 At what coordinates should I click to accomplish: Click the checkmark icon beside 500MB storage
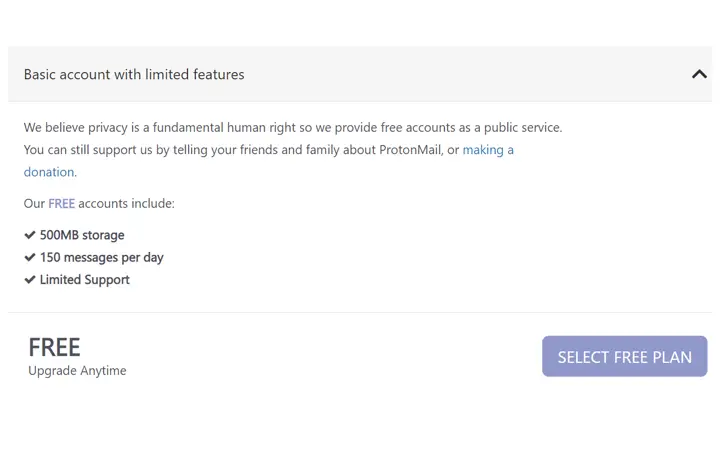click(30, 235)
